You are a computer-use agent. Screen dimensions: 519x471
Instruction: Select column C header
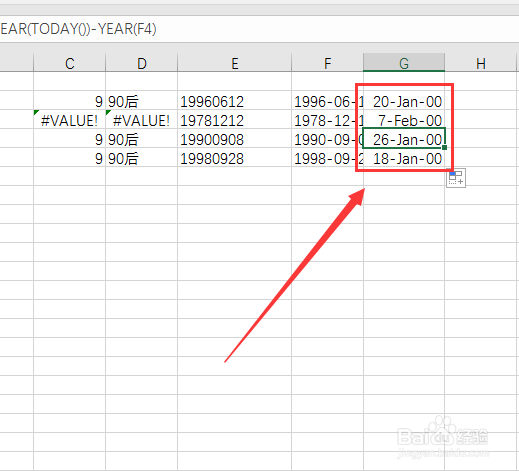[70, 63]
